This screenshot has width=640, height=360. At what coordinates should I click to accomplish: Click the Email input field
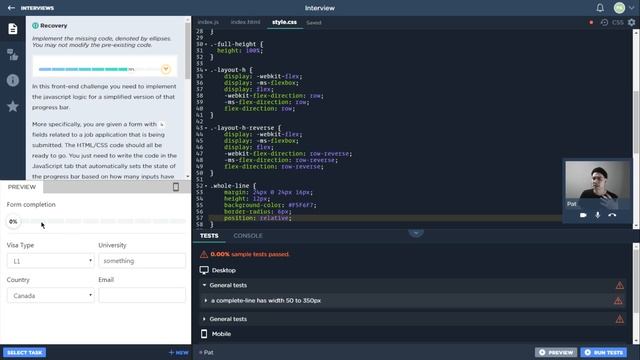(142, 296)
